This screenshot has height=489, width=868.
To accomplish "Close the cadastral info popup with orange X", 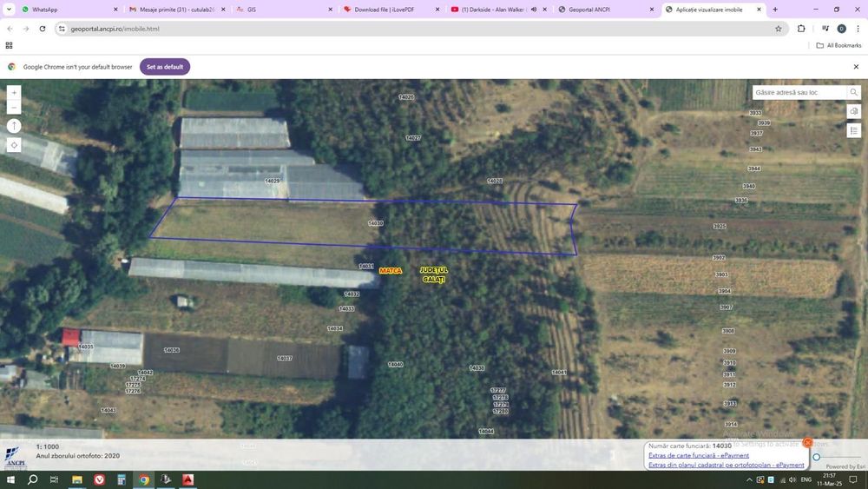I will (x=807, y=442).
